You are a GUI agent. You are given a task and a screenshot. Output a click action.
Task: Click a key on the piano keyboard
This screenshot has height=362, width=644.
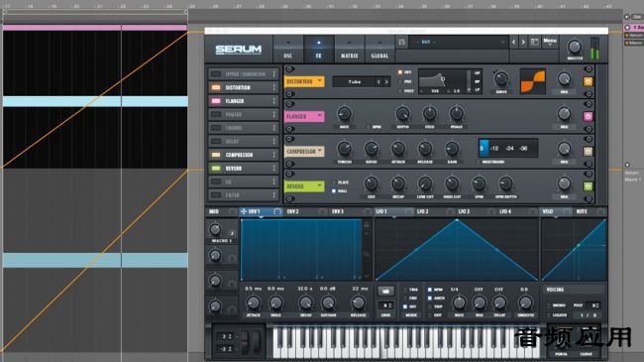[406, 341]
